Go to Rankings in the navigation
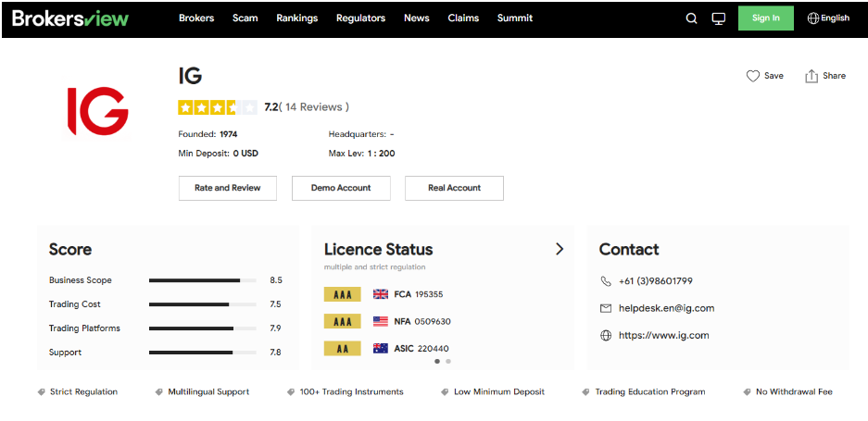Viewport: 868px width, 421px height. tap(297, 19)
